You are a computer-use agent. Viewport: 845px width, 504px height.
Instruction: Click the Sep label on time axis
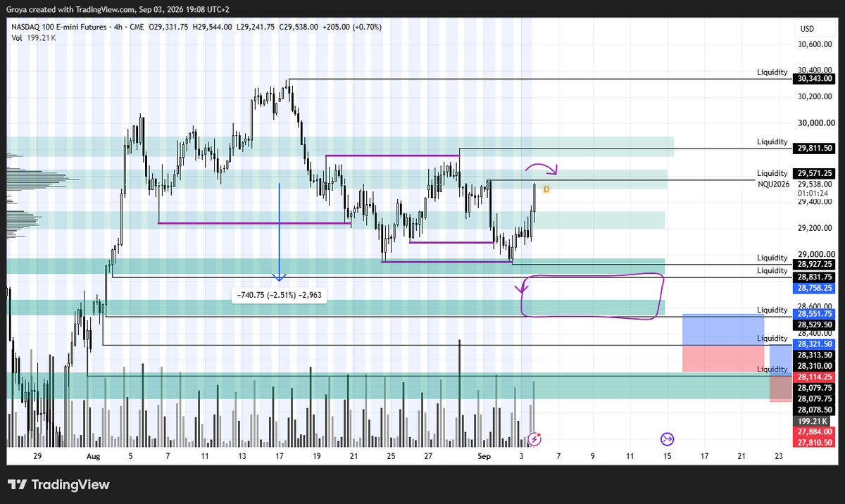coord(484,457)
